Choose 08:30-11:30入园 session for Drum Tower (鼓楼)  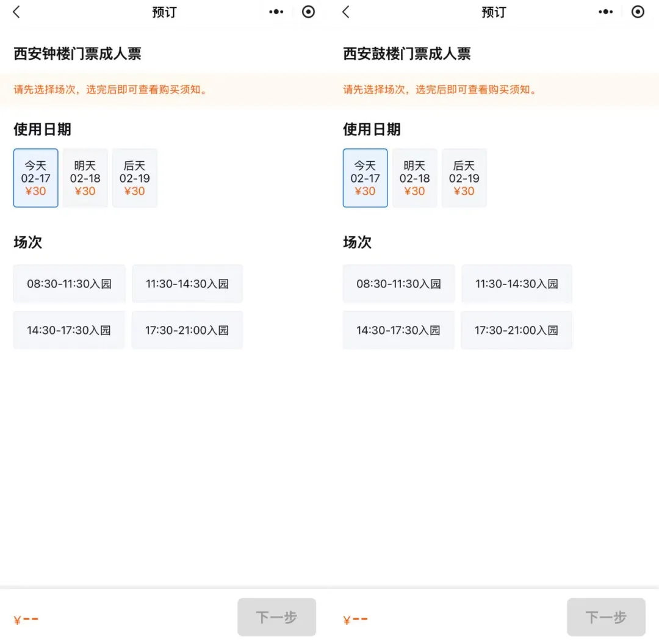[x=399, y=284]
